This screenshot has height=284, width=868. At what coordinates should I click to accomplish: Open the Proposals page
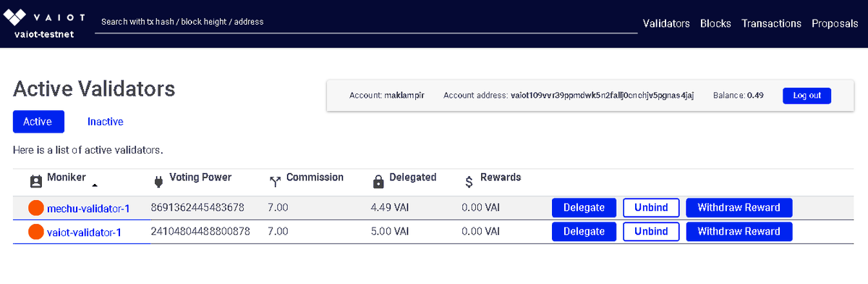point(835,23)
